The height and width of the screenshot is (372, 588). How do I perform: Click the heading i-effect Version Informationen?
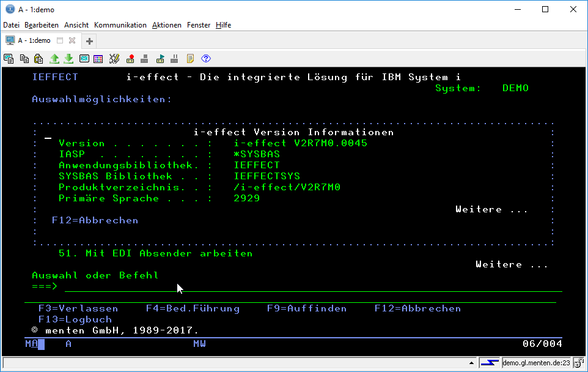(293, 132)
